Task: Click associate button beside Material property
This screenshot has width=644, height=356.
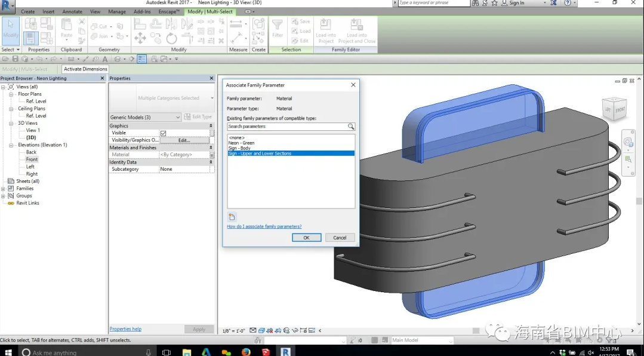Action: tap(212, 155)
